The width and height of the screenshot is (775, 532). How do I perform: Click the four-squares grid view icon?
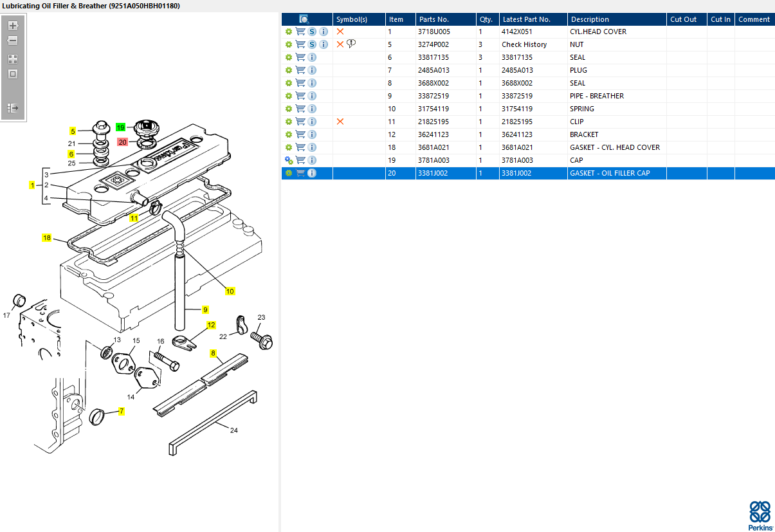click(x=13, y=59)
